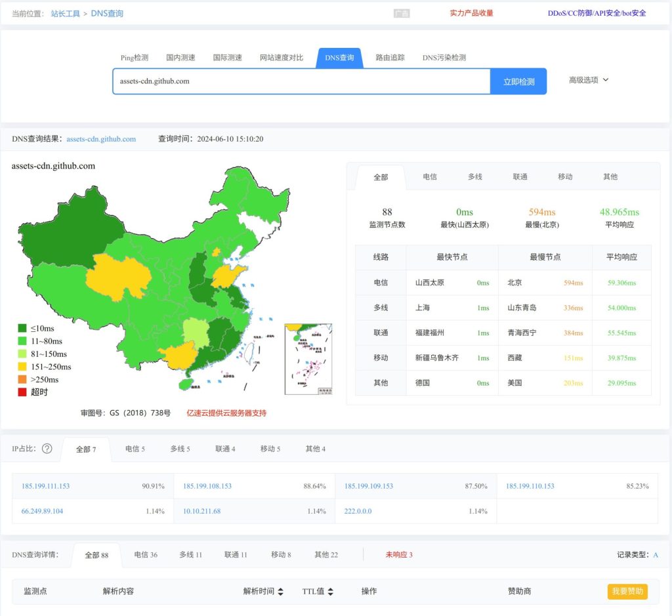Open the DNS污染检测 tab
Screen dimensions: 672x616
(x=444, y=58)
